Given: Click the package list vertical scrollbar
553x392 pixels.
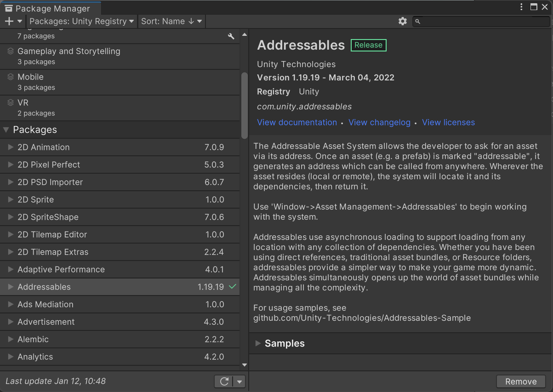Looking at the screenshot, I should pyautogui.click(x=244, y=92).
